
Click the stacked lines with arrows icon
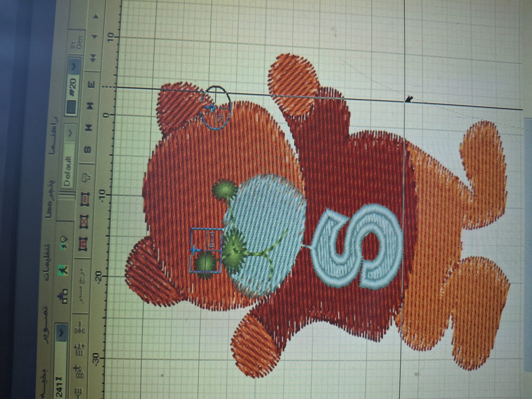[x=79, y=349]
